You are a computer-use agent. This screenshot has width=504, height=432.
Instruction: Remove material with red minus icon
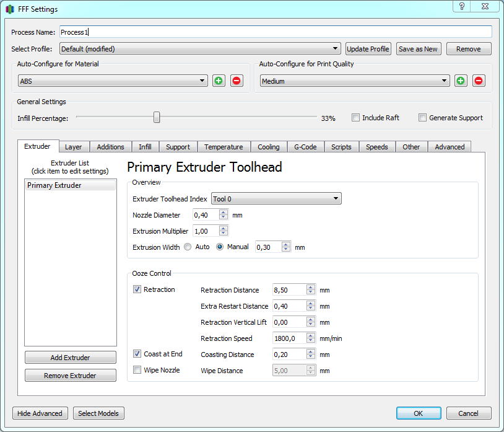237,81
